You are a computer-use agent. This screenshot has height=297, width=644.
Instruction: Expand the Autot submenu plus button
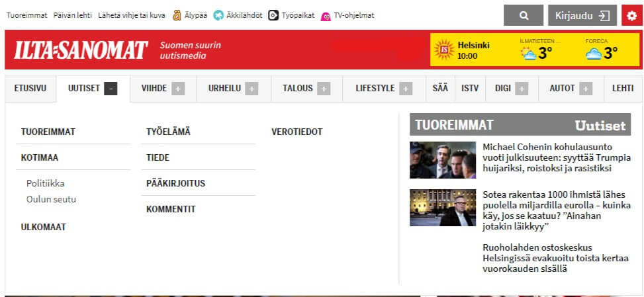click(586, 88)
